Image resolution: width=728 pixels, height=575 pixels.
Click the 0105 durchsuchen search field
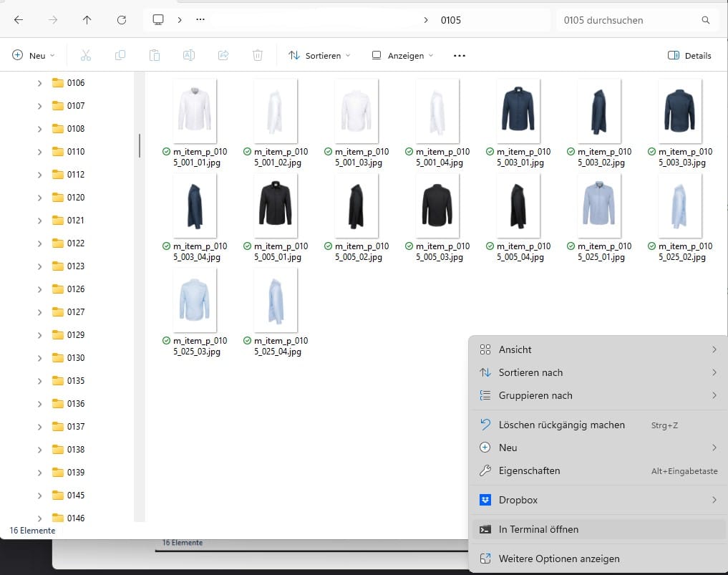coord(630,20)
